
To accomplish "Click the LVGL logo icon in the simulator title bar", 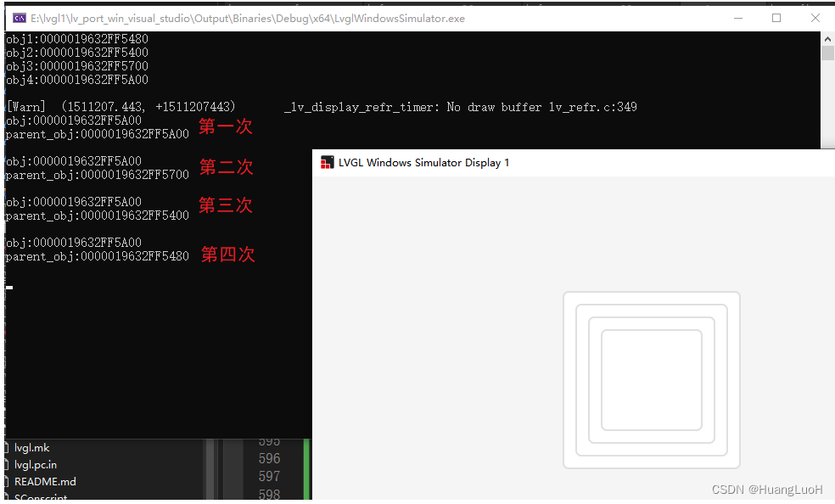I will pos(327,162).
